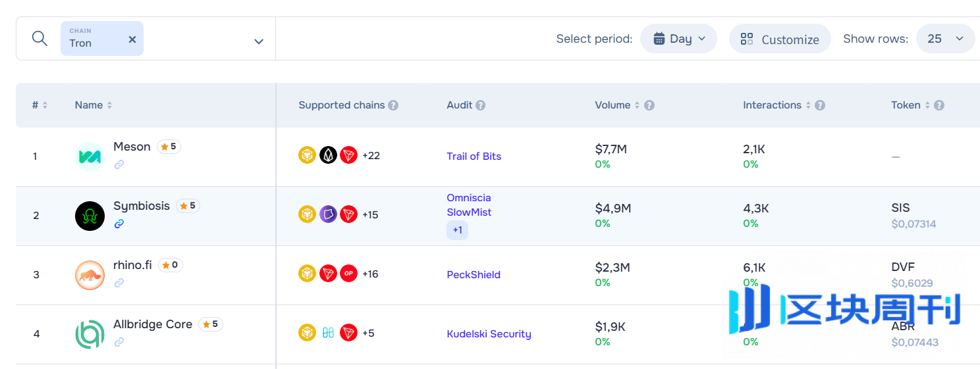Screen dimensions: 980x369
Task: Click the Symbiosis logo
Action: point(90,216)
